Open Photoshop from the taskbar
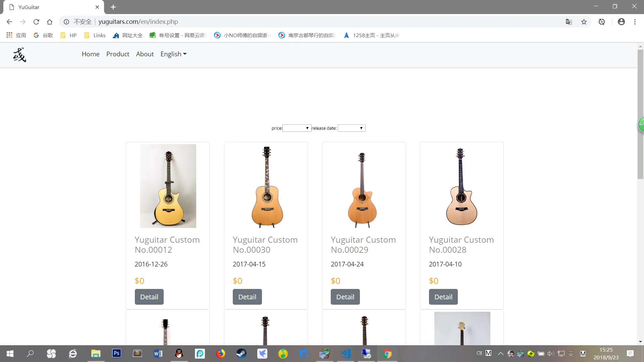 pyautogui.click(x=116, y=353)
